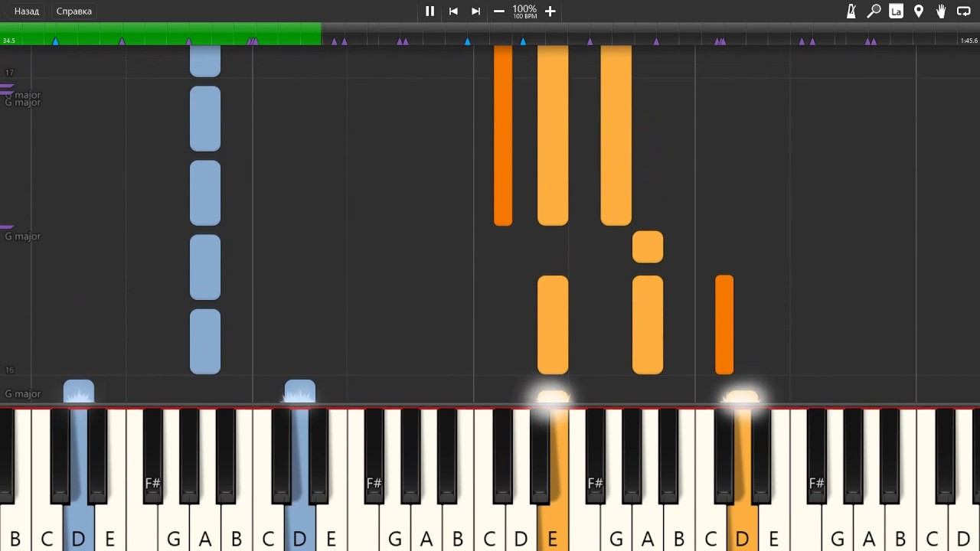Toggle note labels La icon

(x=896, y=11)
